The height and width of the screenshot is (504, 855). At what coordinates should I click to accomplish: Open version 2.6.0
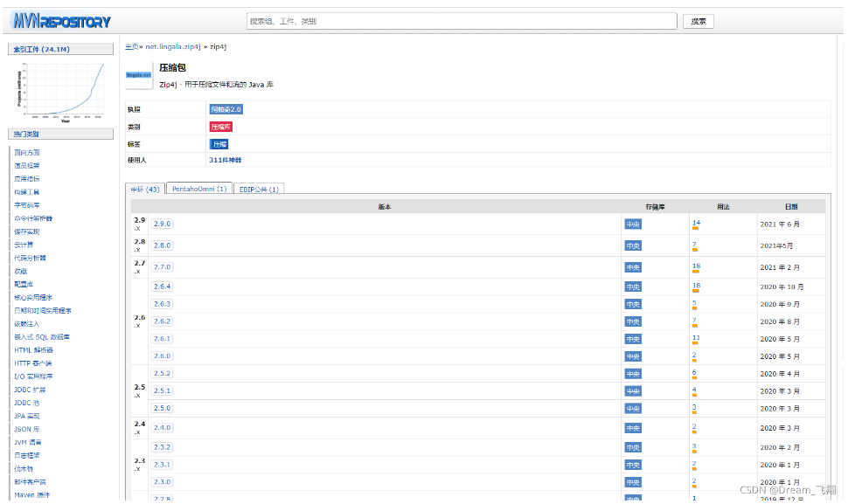[162, 356]
